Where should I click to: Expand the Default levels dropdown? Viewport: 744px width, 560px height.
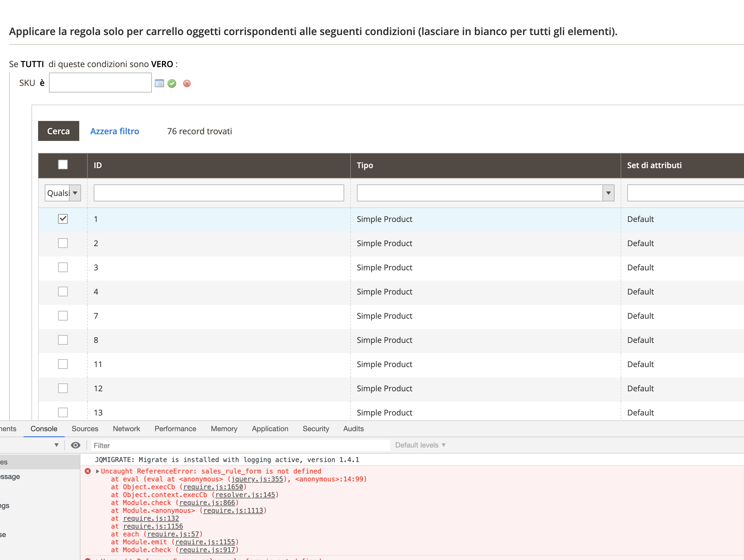pos(420,445)
